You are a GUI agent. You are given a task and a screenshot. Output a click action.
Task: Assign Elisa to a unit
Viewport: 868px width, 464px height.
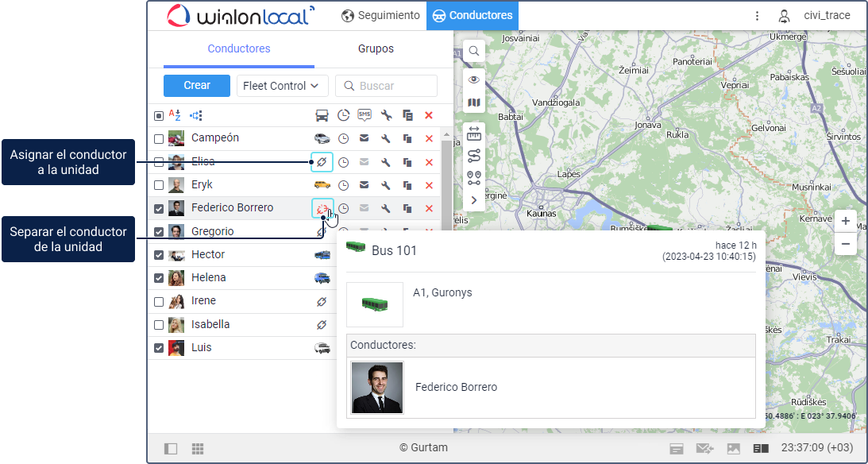(x=322, y=162)
